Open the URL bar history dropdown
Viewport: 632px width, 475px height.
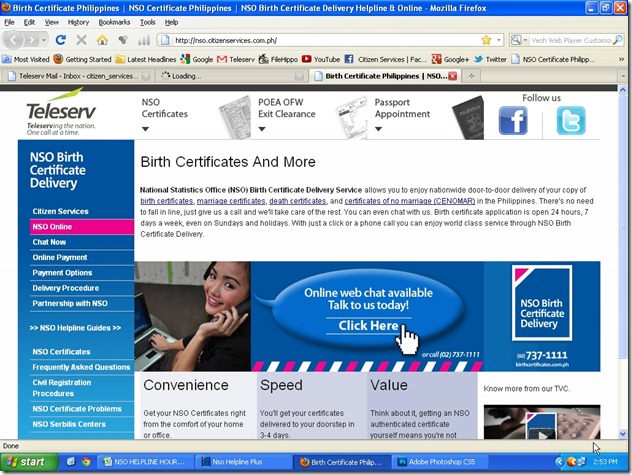[x=499, y=40]
